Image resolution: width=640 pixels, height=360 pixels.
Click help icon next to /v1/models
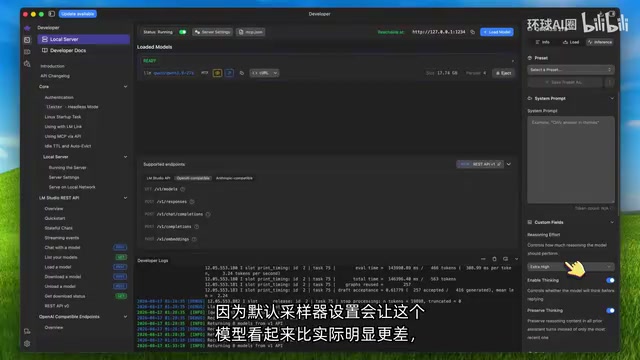(182, 189)
